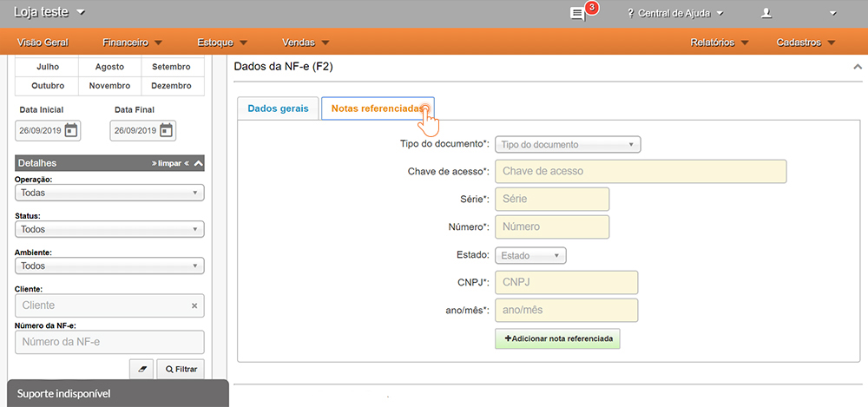Open the Cadastros menu

click(806, 42)
